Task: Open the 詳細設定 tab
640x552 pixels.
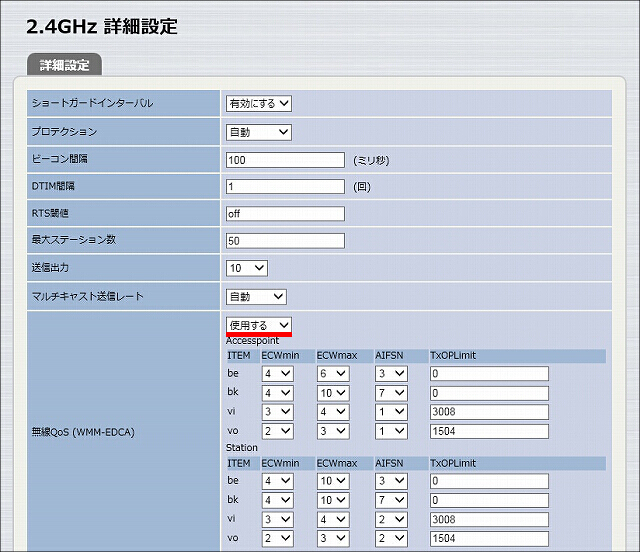Action: [64, 65]
